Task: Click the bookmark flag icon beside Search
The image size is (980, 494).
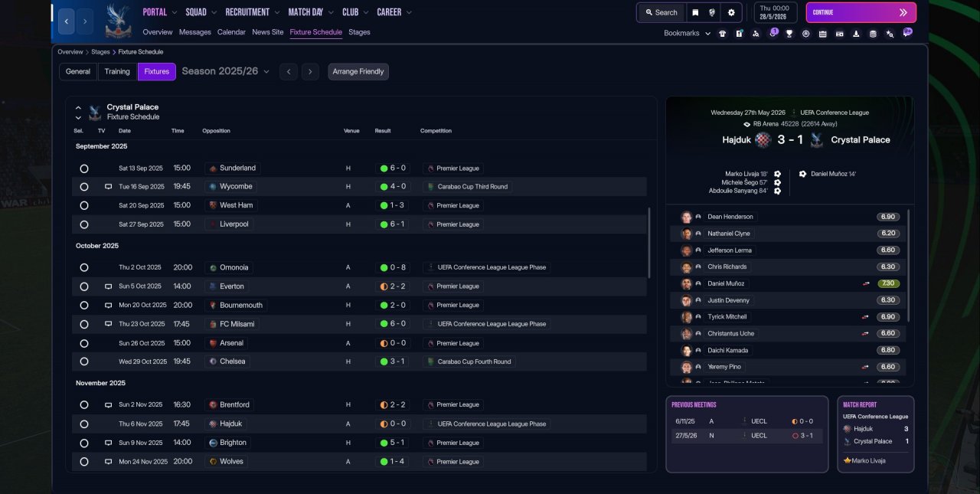Action: click(695, 12)
